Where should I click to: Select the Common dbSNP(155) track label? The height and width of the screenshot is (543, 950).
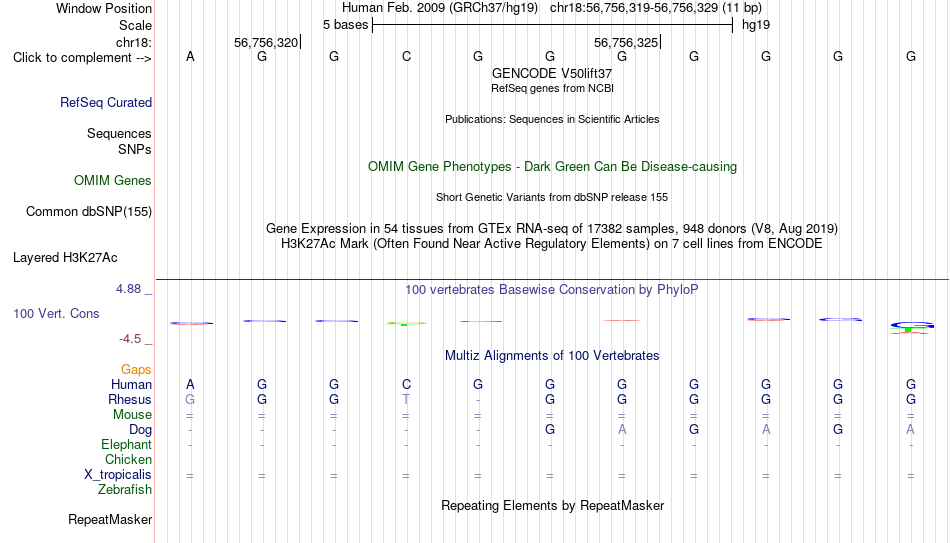pos(88,212)
